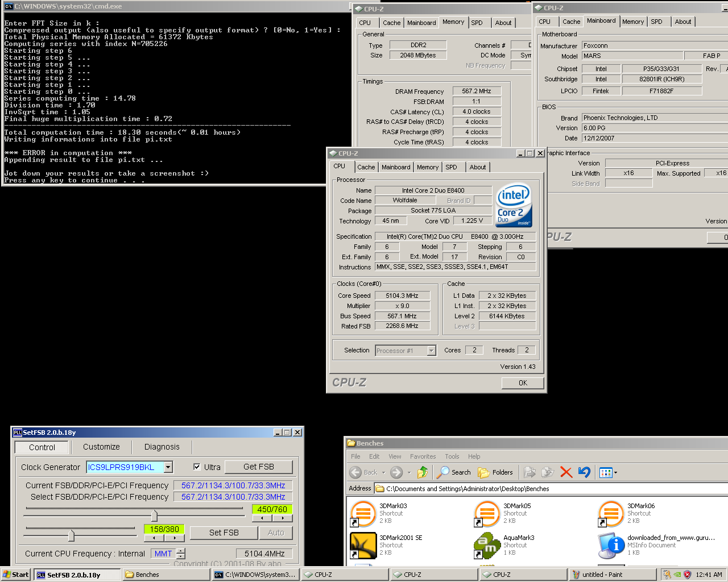Viewport: 728px width, 582px height.
Task: Open CPU tab in Memory CPU-Z window
Action: [365, 23]
